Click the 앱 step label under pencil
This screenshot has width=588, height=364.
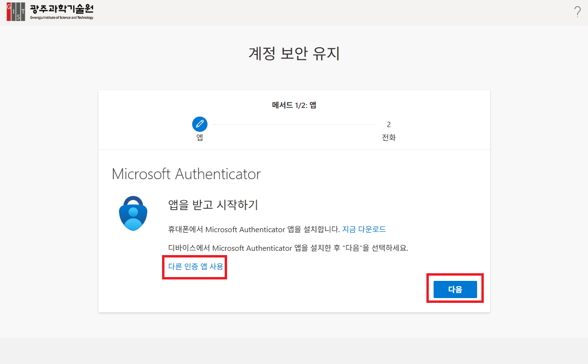pyautogui.click(x=200, y=138)
